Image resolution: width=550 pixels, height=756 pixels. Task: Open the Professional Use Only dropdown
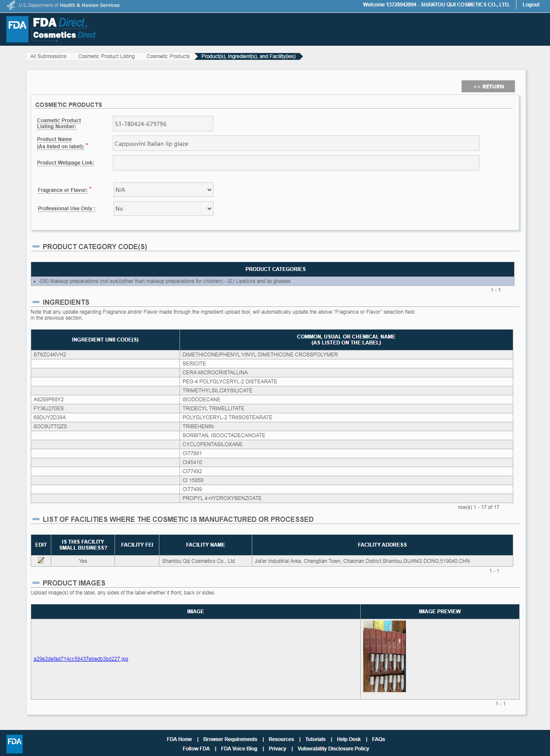[163, 209]
